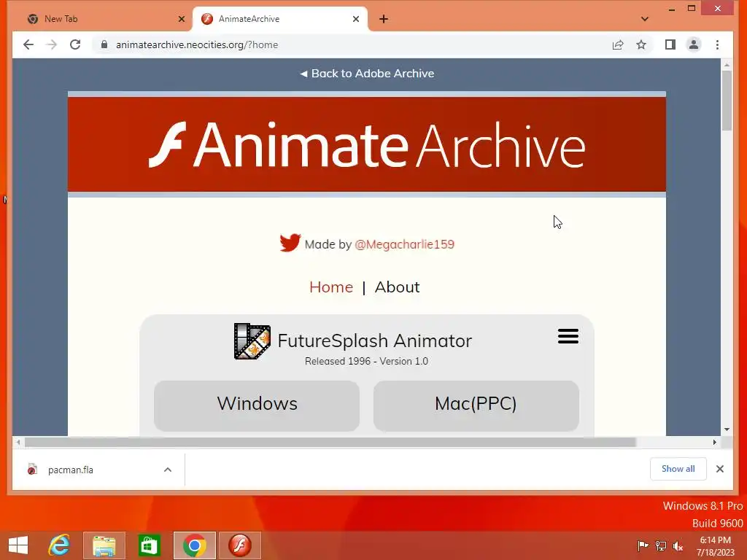Screen dimensions: 747x560
Task: Click the Twitter bird icon
Action: click(290, 243)
